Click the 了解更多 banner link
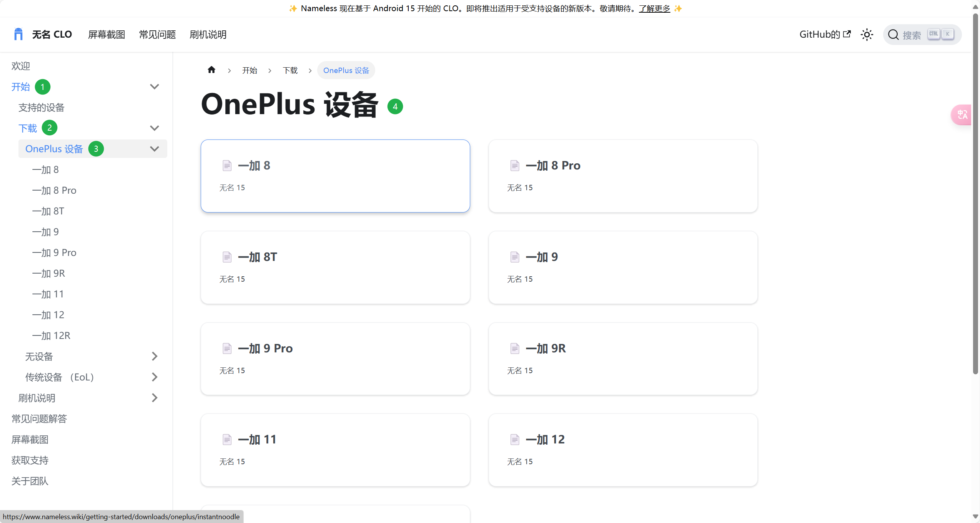This screenshot has height=523, width=980. (x=654, y=8)
